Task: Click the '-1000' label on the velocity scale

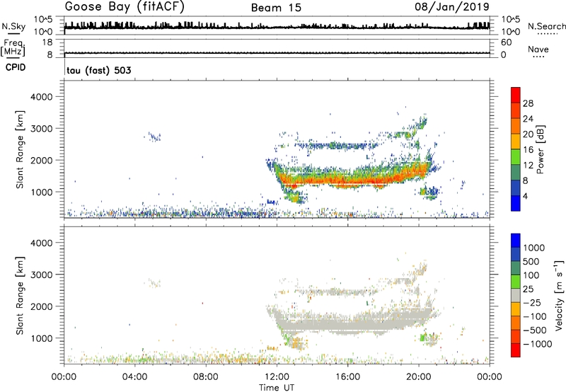Action: pos(537,344)
